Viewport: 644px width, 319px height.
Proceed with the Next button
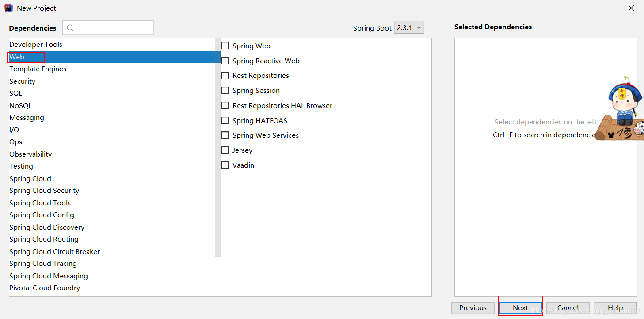520,308
